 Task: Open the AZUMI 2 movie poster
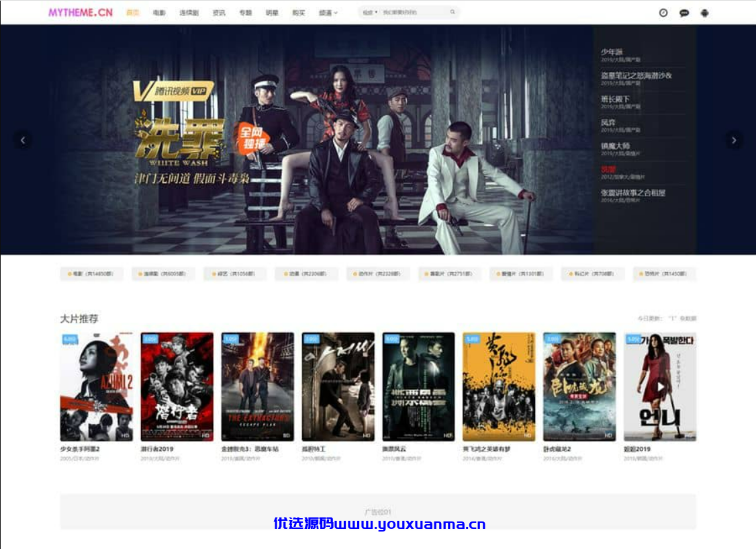(97, 386)
